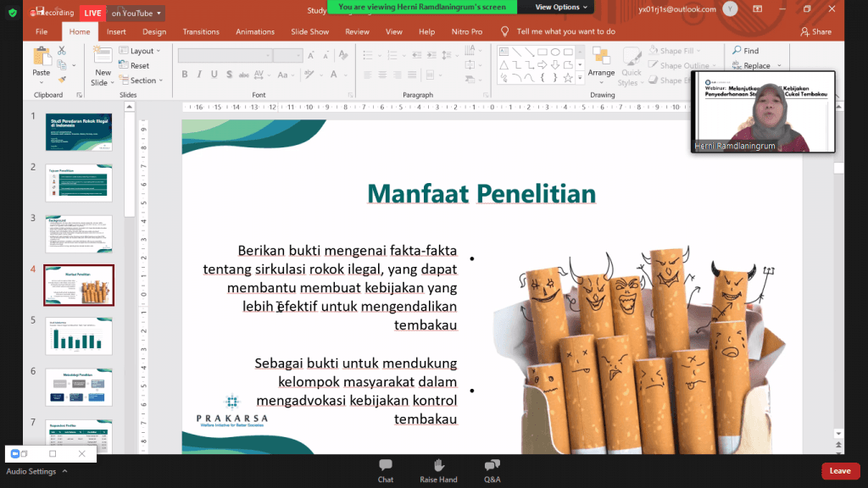
Task: Open the font size combo box
Action: (x=288, y=55)
